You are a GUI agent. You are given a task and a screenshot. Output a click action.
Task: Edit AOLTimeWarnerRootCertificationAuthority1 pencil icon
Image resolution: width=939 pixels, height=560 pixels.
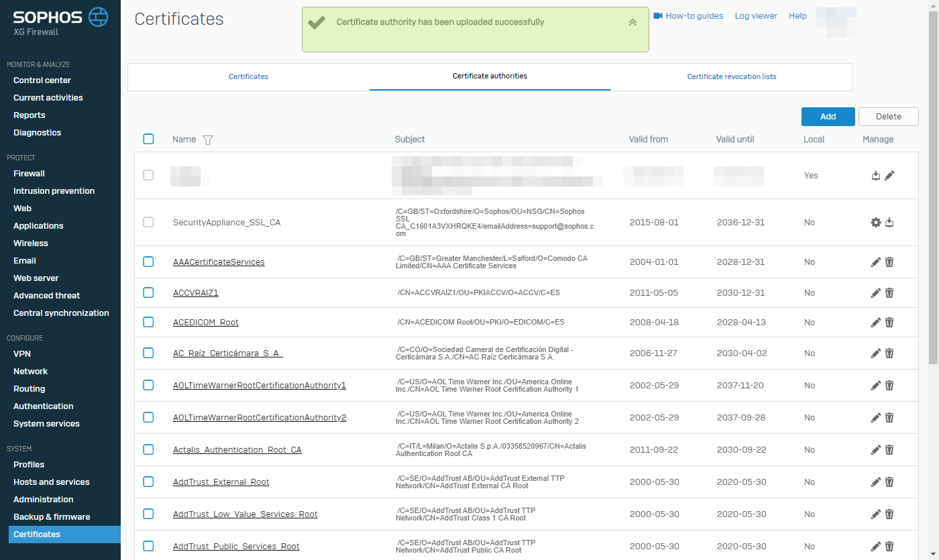tap(876, 386)
